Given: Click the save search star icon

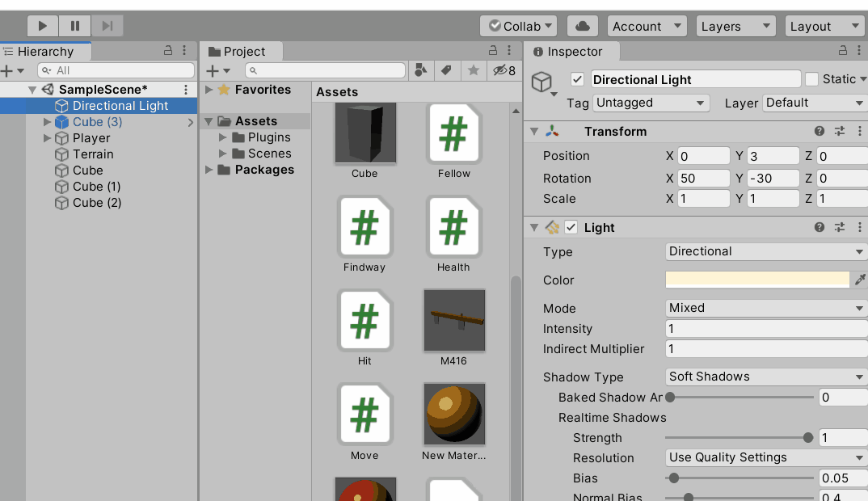Looking at the screenshot, I should [x=474, y=71].
